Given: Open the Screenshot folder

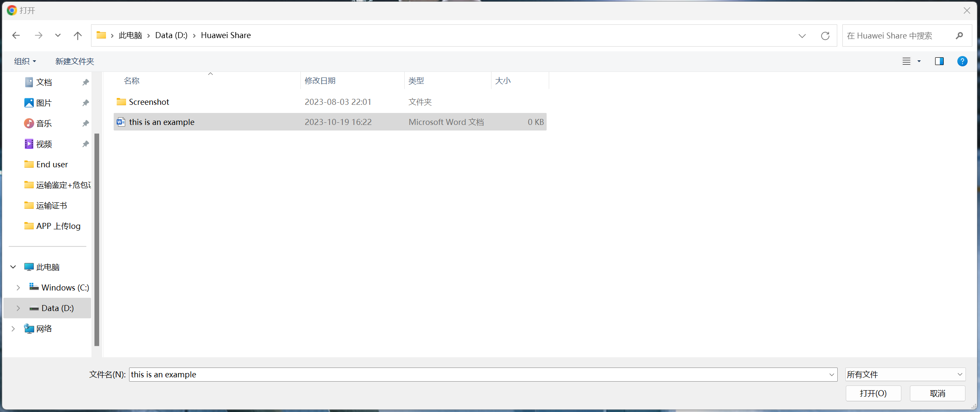Looking at the screenshot, I should [149, 102].
